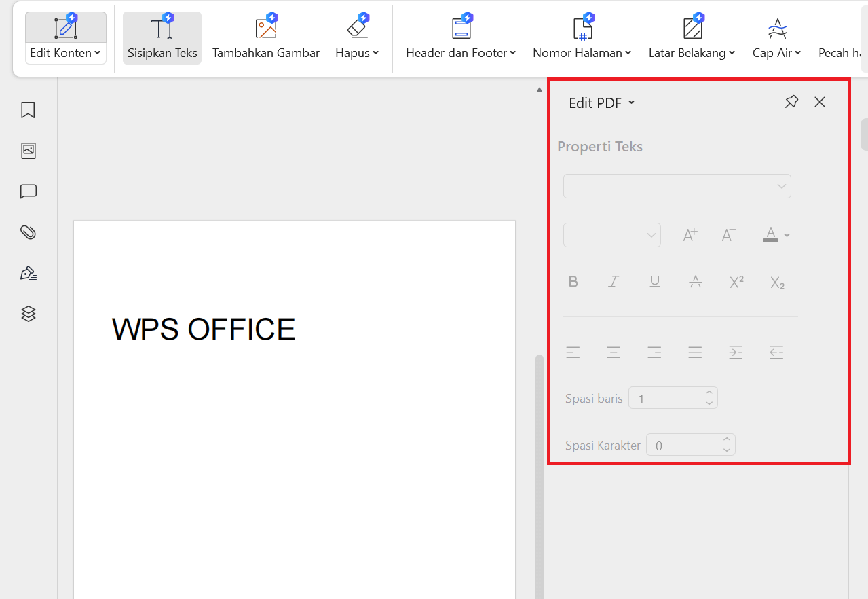868x599 pixels.
Task: Toggle Italic text formatting
Action: (x=614, y=281)
